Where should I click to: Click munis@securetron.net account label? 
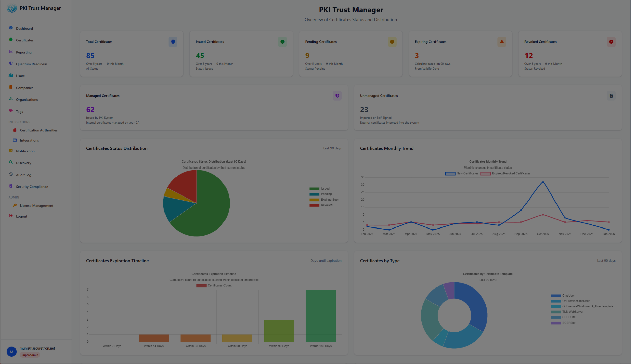[x=37, y=348]
